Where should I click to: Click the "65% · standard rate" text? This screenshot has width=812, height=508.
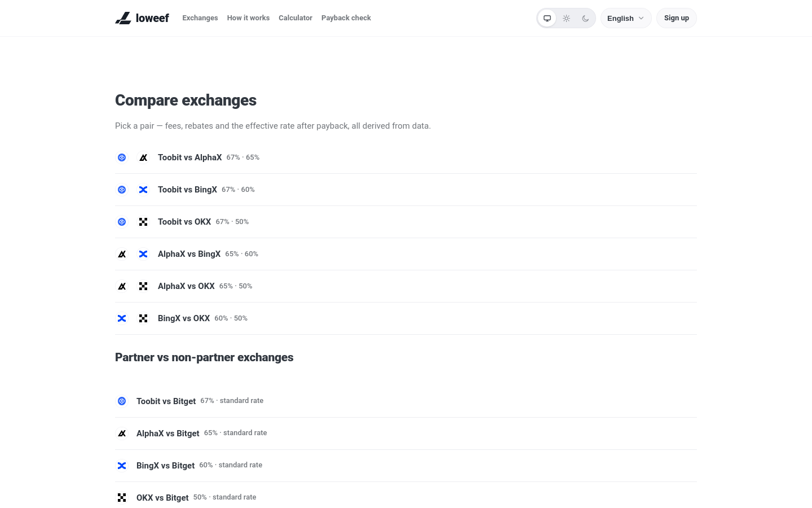236,433
